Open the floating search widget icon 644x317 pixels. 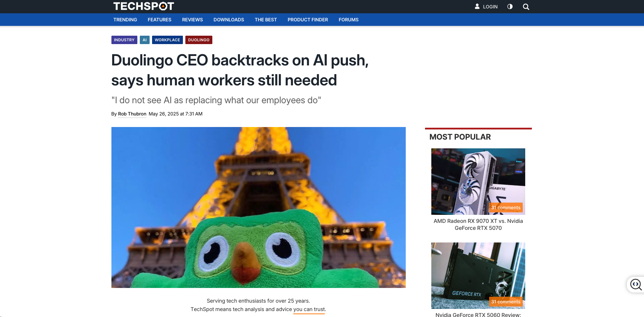point(636,284)
